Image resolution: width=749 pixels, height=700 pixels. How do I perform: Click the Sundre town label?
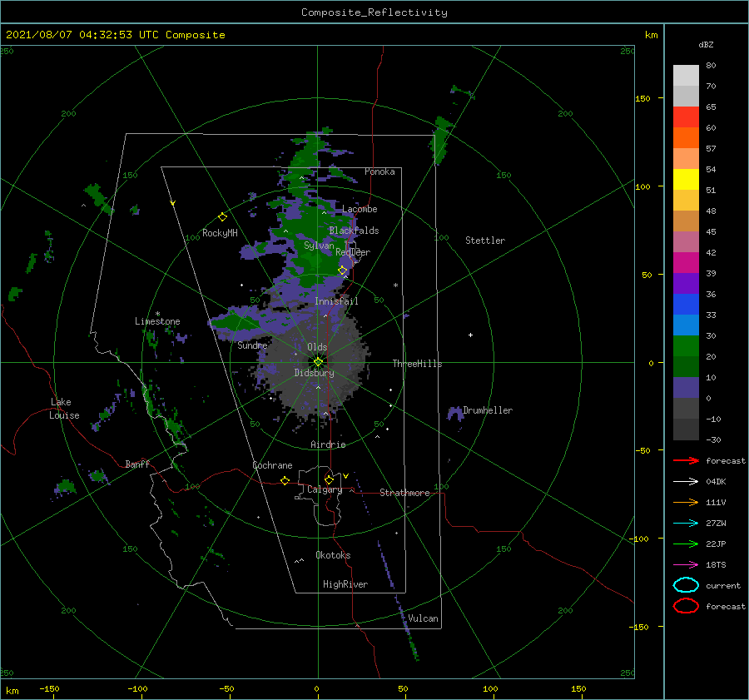coord(253,345)
